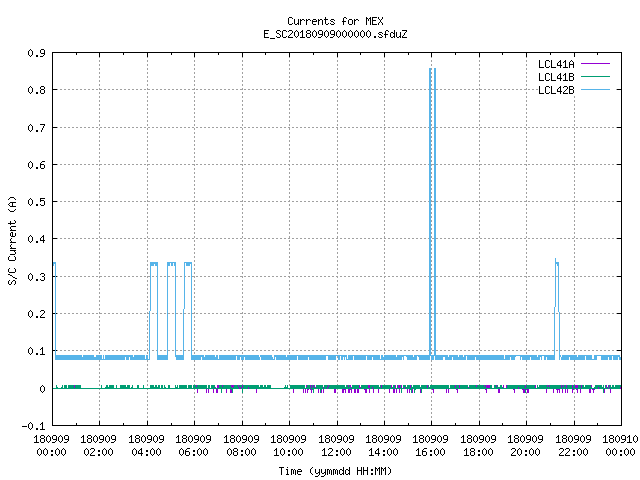
Task: Click the 0.1 y-axis tick label
Action: click(36, 351)
